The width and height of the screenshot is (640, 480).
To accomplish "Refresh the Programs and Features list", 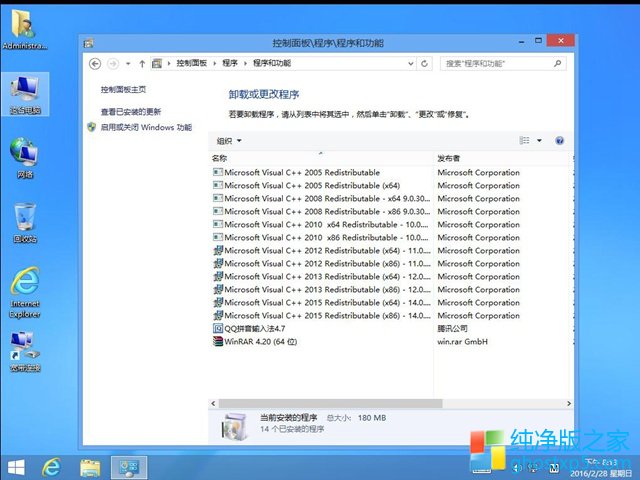I will click(x=425, y=63).
